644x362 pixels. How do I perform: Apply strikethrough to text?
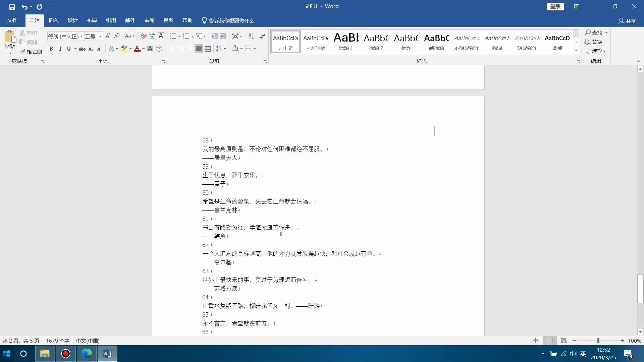click(82, 49)
